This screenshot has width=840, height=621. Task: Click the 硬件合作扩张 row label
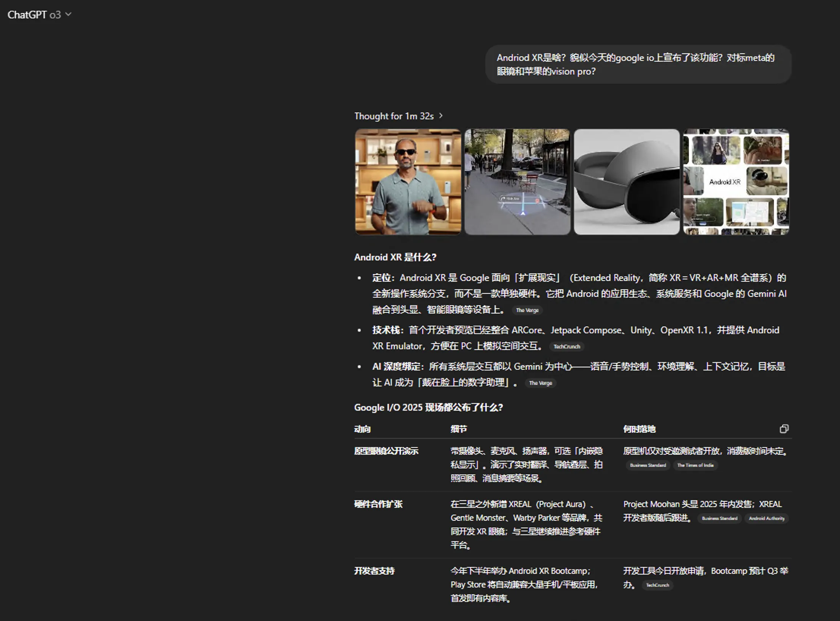(x=378, y=504)
